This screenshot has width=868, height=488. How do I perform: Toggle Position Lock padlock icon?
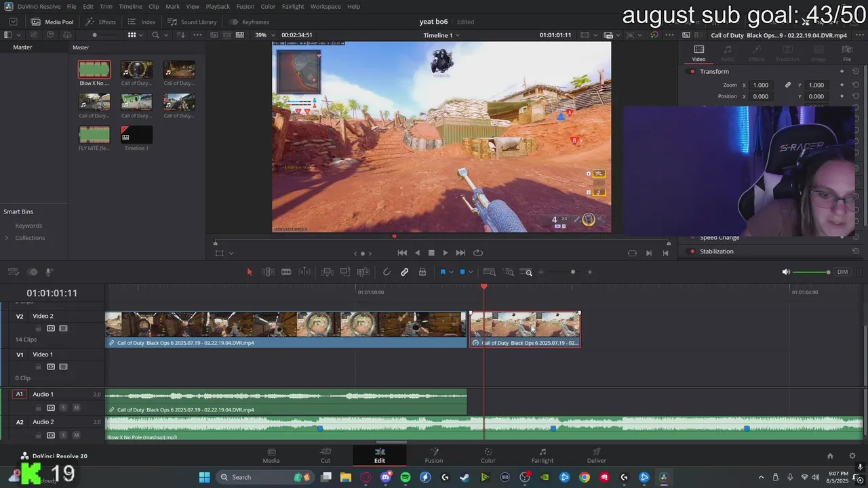[x=422, y=272]
